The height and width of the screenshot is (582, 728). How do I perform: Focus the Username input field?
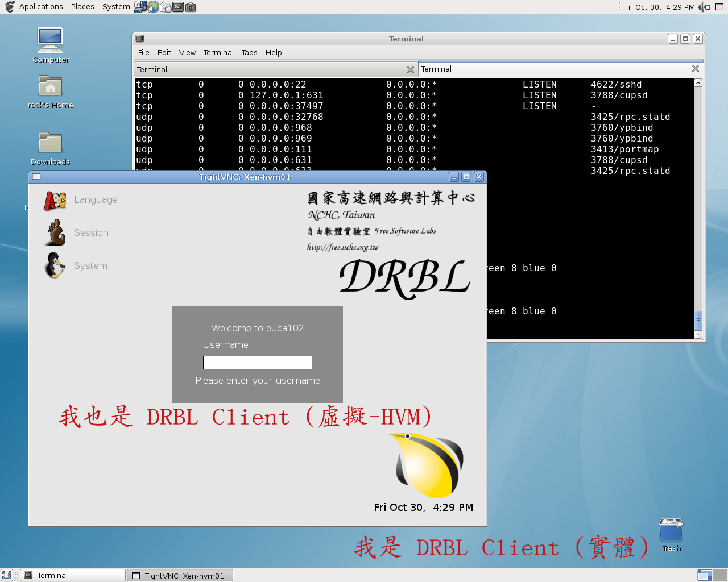(258, 363)
